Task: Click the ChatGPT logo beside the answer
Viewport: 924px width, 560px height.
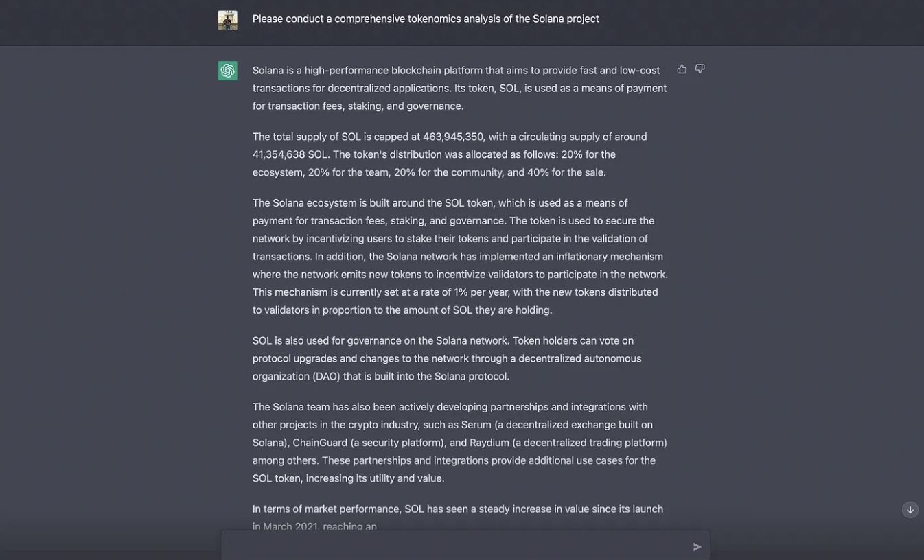Action: click(x=228, y=71)
